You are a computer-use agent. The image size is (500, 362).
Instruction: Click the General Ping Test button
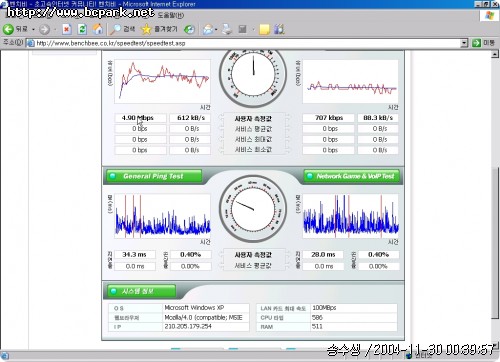click(x=154, y=176)
